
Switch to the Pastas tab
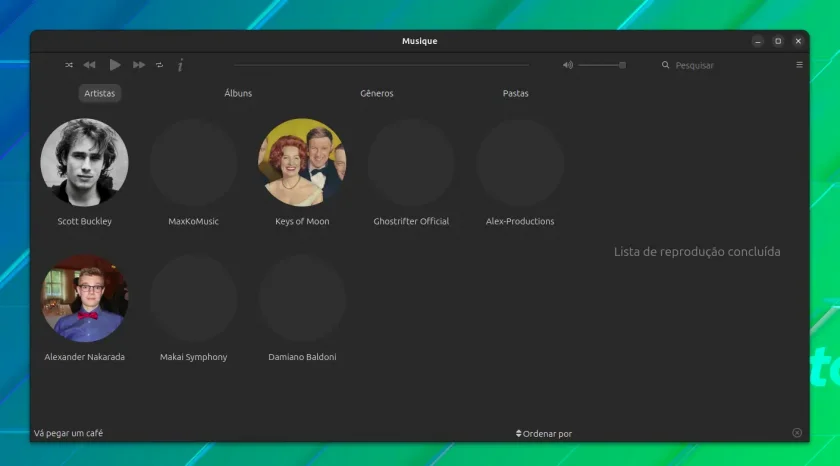[515, 93]
